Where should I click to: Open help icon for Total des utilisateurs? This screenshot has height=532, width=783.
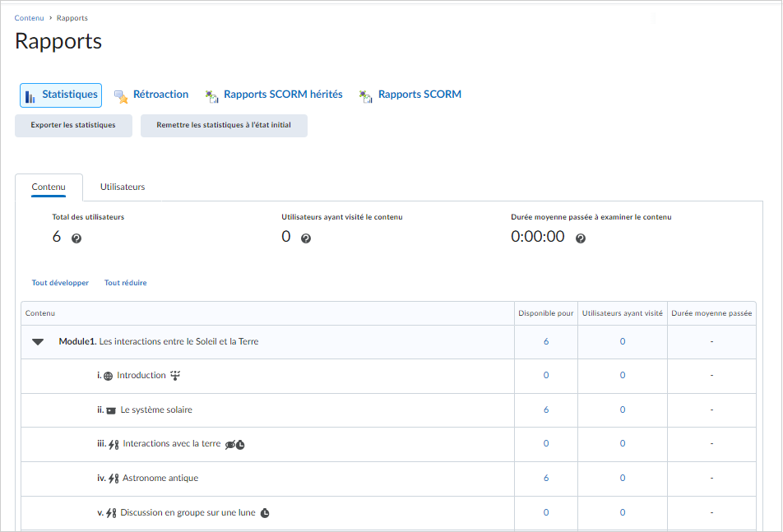(76, 238)
